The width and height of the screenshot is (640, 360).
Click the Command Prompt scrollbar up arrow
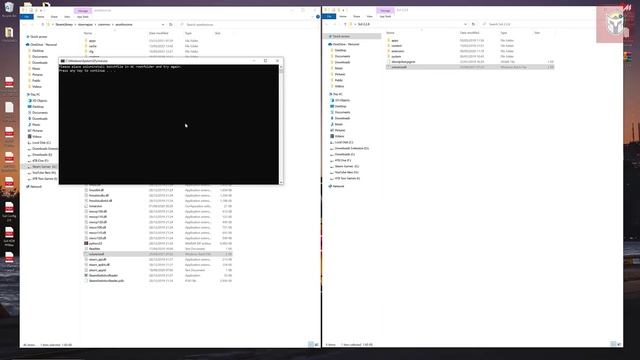(281, 67)
